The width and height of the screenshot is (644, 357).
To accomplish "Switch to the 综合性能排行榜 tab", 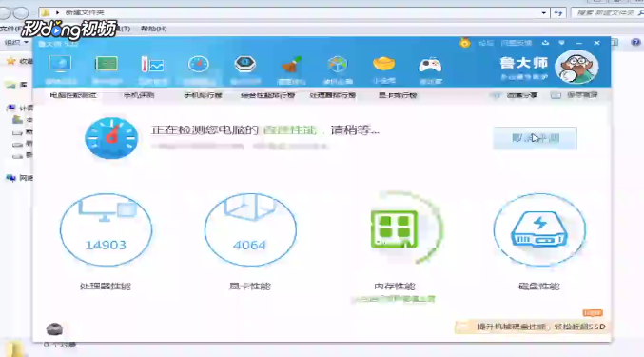I will tap(268, 95).
